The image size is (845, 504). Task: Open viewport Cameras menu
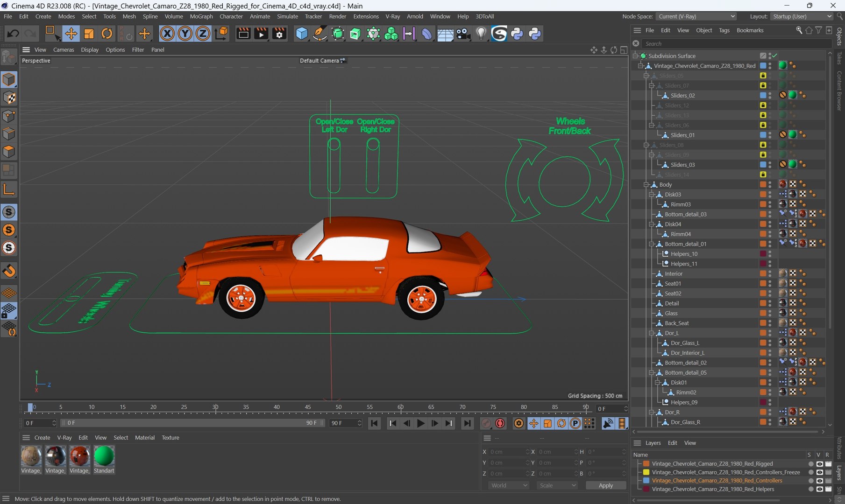click(x=64, y=50)
